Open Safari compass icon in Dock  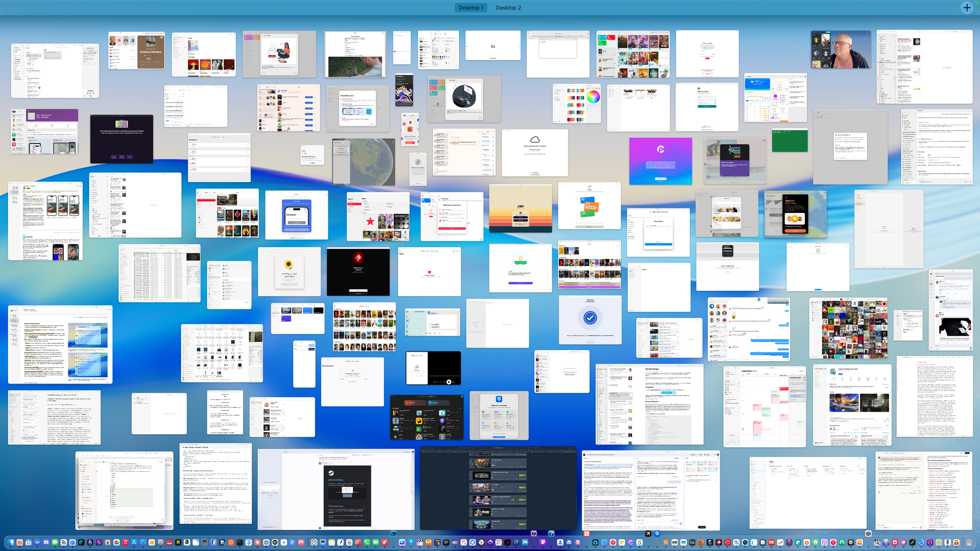(72, 542)
